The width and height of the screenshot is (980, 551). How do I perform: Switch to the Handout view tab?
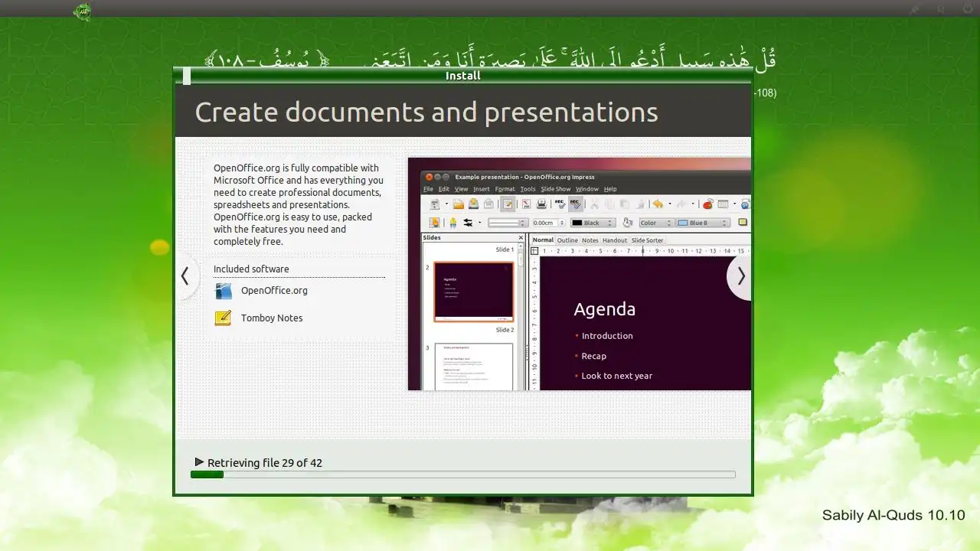(x=615, y=240)
